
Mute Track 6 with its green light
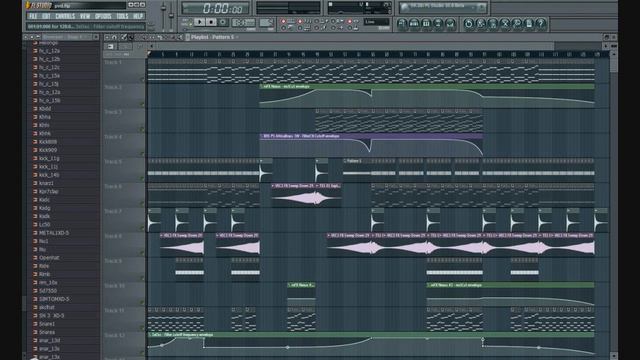[142, 204]
